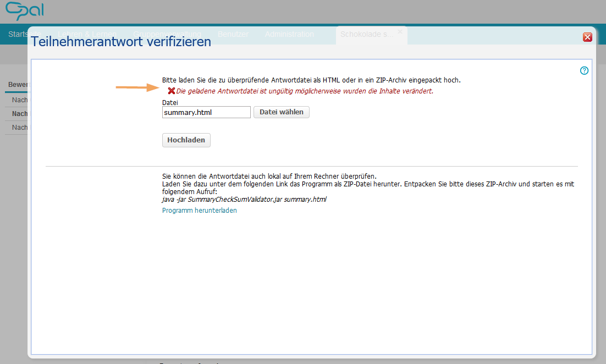
Task: Click the java -jar SummaryCheckSumValidator.jar command text
Action: click(244, 200)
